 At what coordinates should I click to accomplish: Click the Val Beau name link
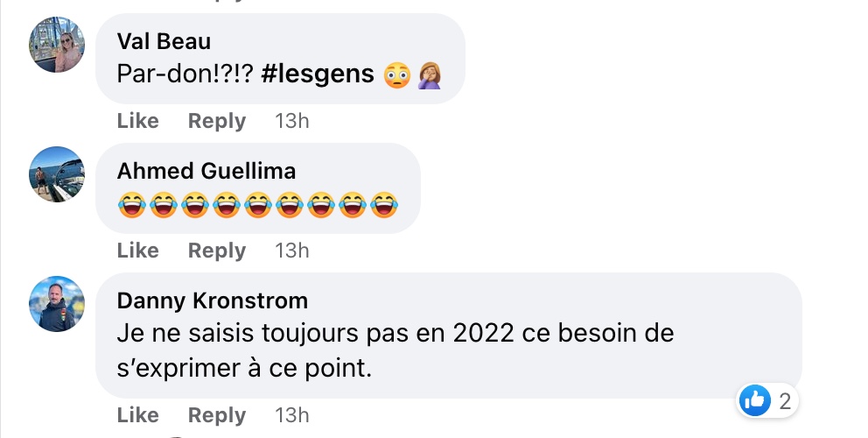click(x=164, y=41)
